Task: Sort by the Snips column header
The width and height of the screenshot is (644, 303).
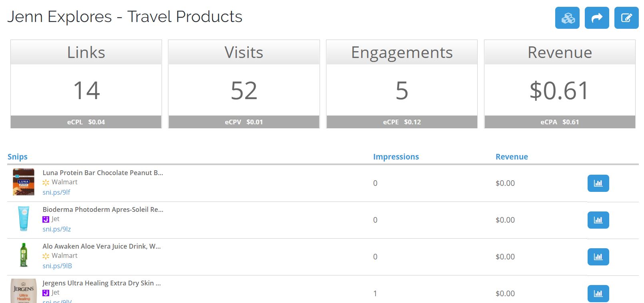Action: point(18,157)
